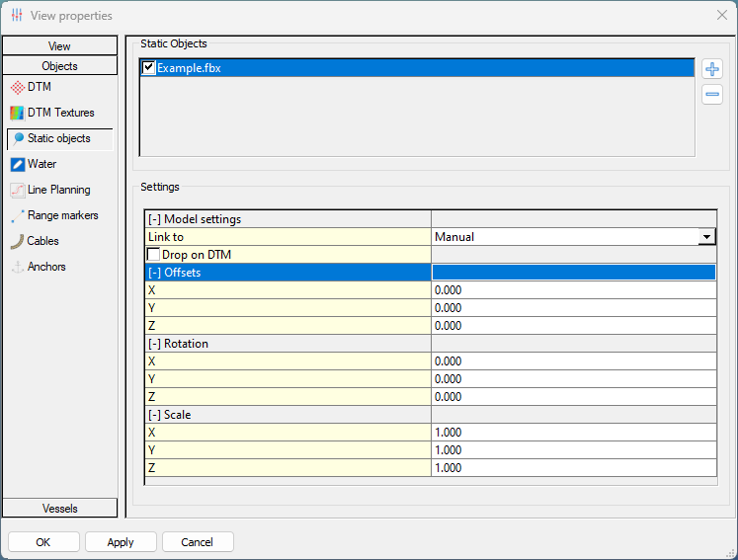Open the DTM Textures section icon
Screen dimensions: 738x560
coord(17,113)
